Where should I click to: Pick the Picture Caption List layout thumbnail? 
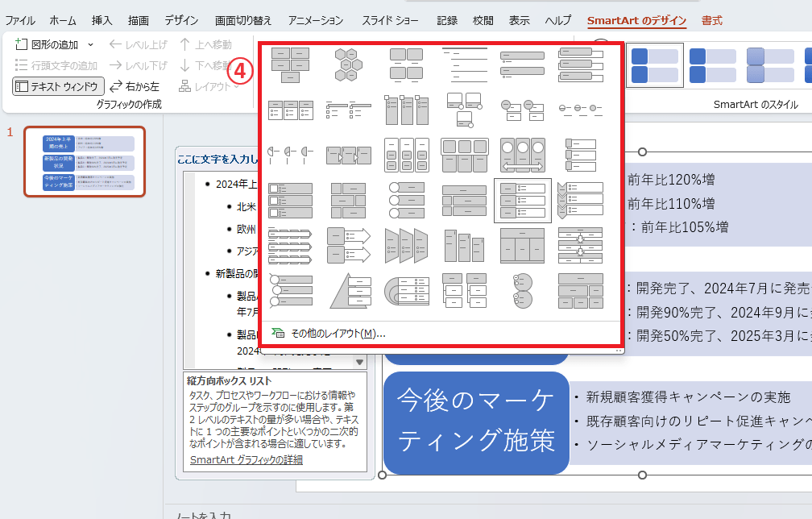pyautogui.click(x=407, y=64)
